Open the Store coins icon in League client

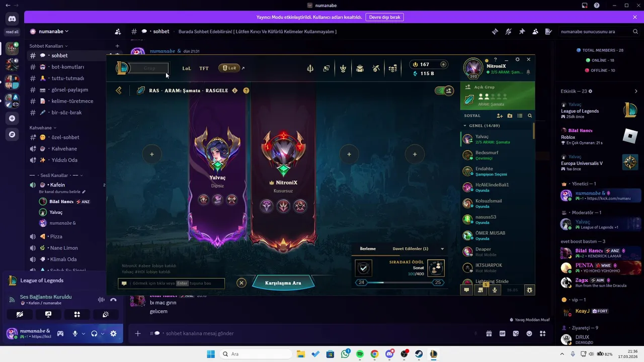tap(393, 68)
